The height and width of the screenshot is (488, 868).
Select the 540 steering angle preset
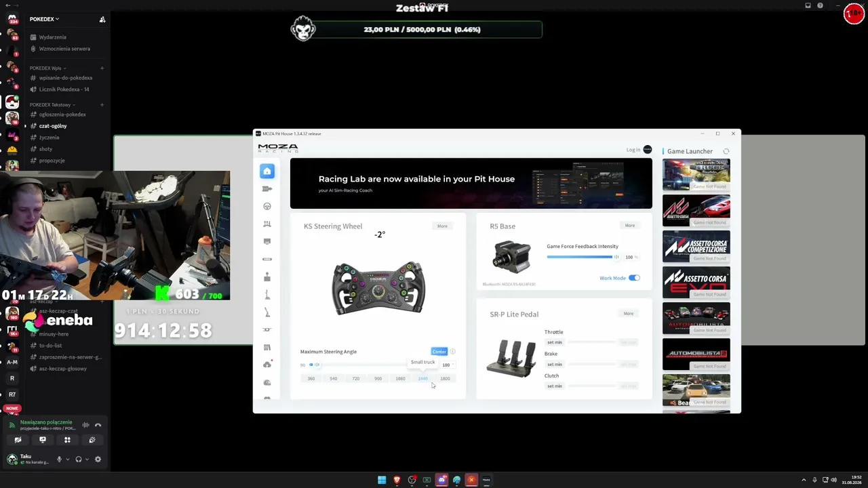coord(333,378)
